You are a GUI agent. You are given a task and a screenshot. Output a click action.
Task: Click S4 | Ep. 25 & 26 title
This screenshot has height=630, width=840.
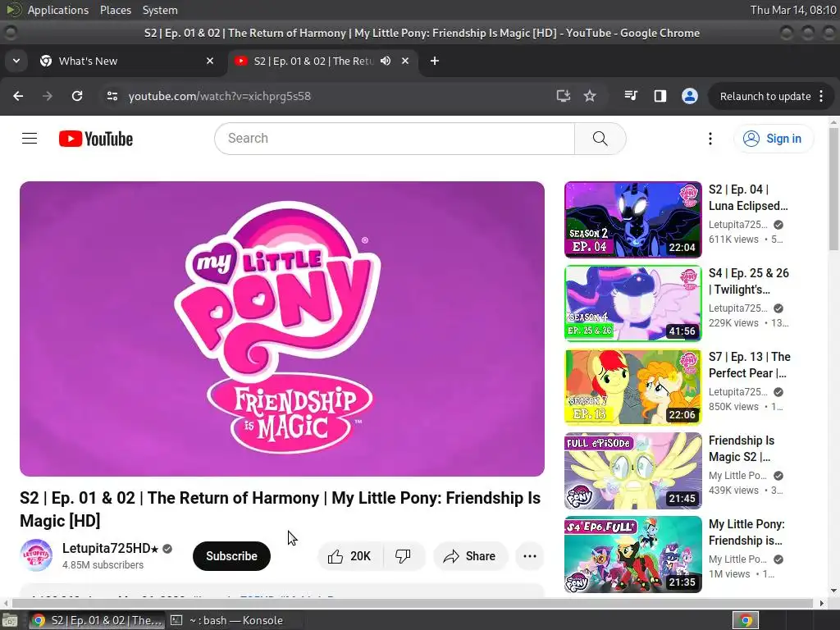pos(749,281)
